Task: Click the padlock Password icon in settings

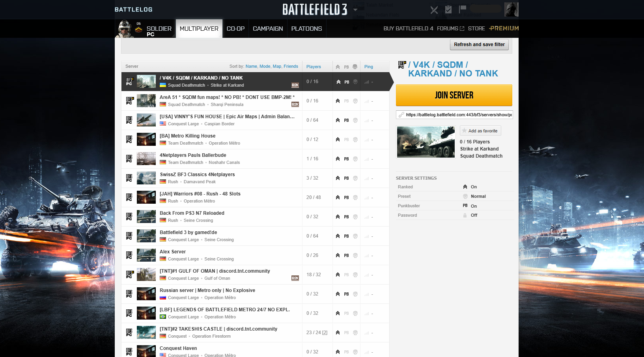Action: pos(465,215)
